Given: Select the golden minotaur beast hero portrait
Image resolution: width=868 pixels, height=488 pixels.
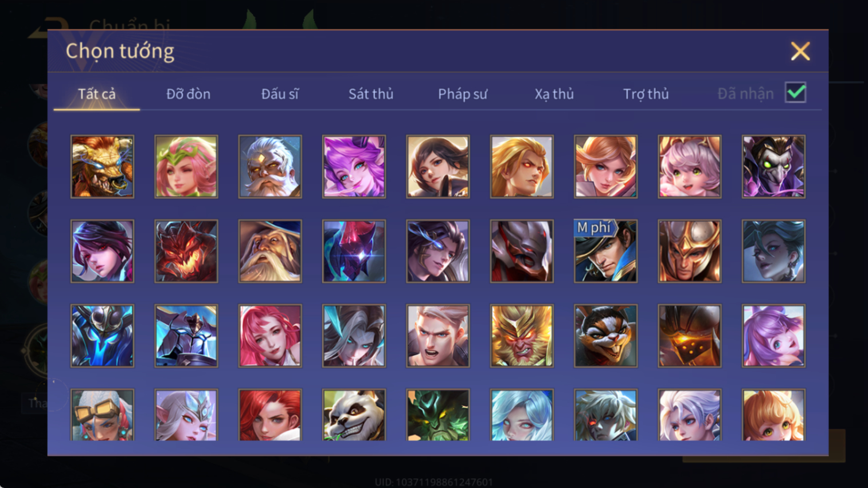Looking at the screenshot, I should [102, 167].
